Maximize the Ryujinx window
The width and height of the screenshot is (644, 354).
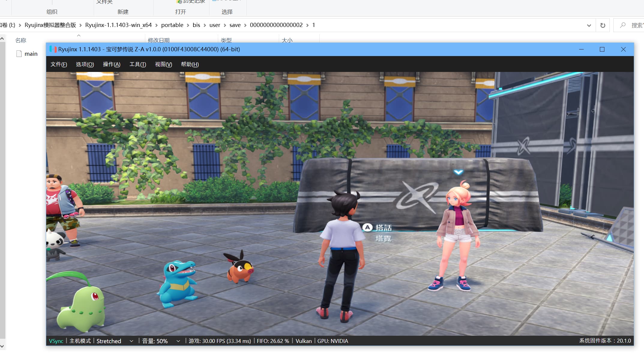point(602,49)
